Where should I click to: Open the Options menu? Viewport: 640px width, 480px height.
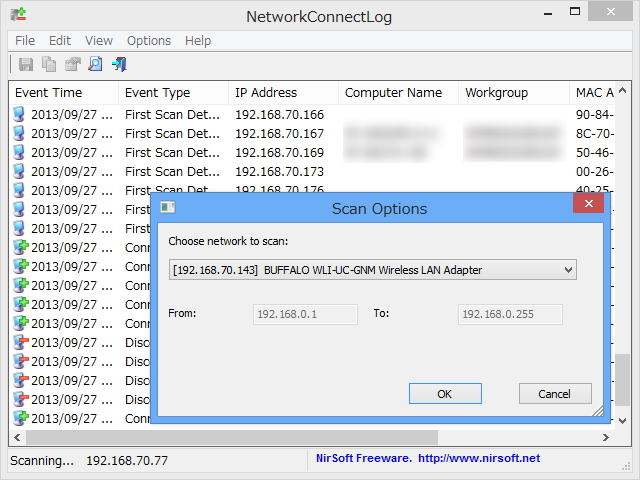[x=149, y=41]
